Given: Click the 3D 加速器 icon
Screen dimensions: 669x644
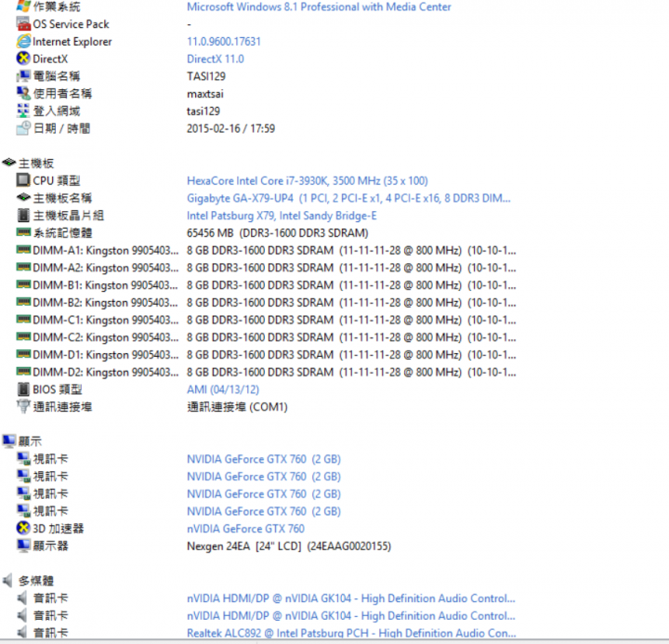Looking at the screenshot, I should [x=23, y=528].
